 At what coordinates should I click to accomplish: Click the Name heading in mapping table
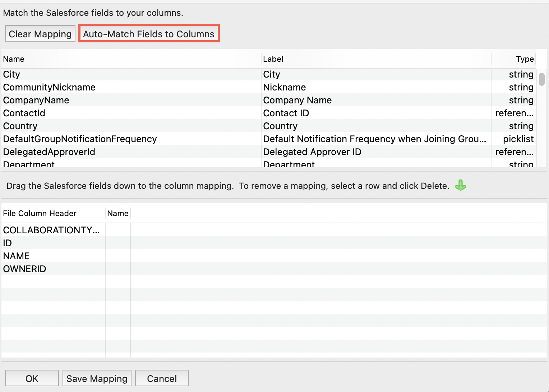pos(118,213)
